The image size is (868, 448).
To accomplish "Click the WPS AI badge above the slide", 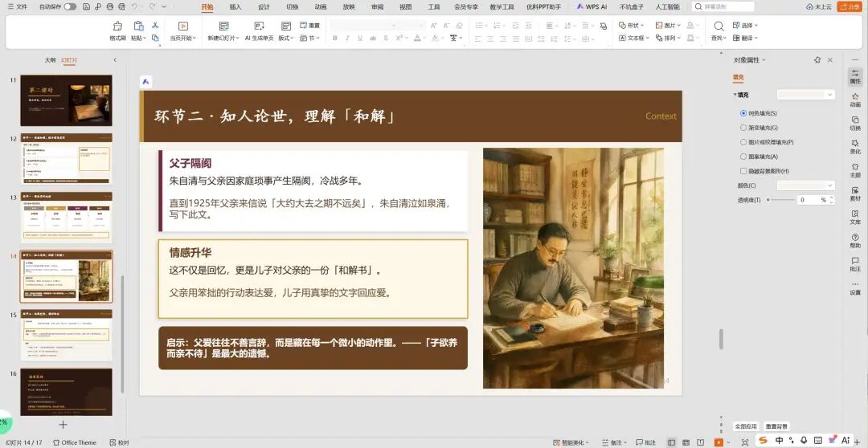I will point(145,81).
